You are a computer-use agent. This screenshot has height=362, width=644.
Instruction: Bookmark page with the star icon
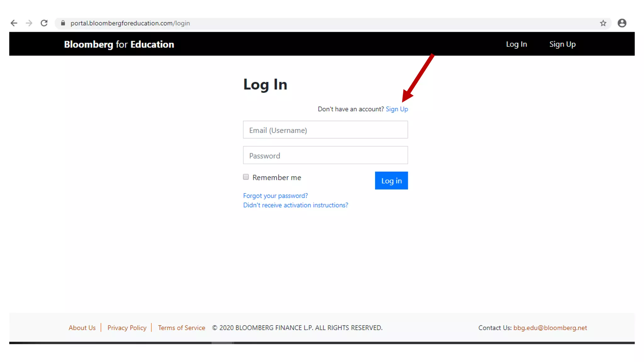click(x=603, y=23)
